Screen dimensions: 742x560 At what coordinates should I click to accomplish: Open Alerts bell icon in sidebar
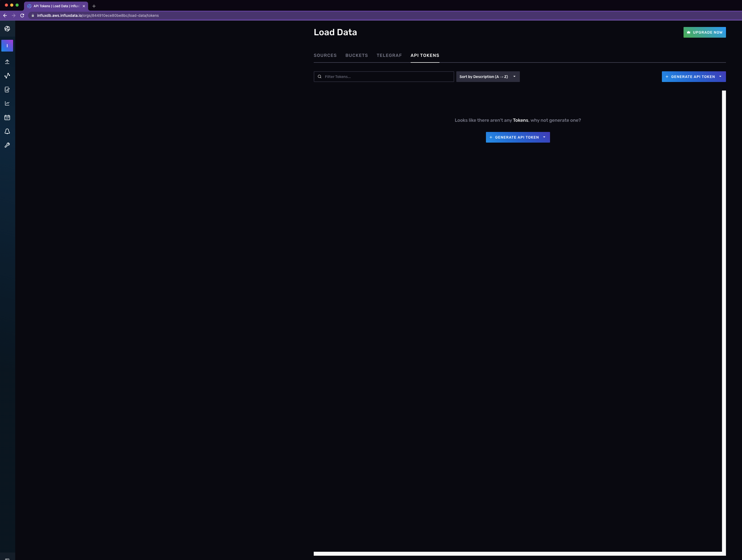pos(7,131)
